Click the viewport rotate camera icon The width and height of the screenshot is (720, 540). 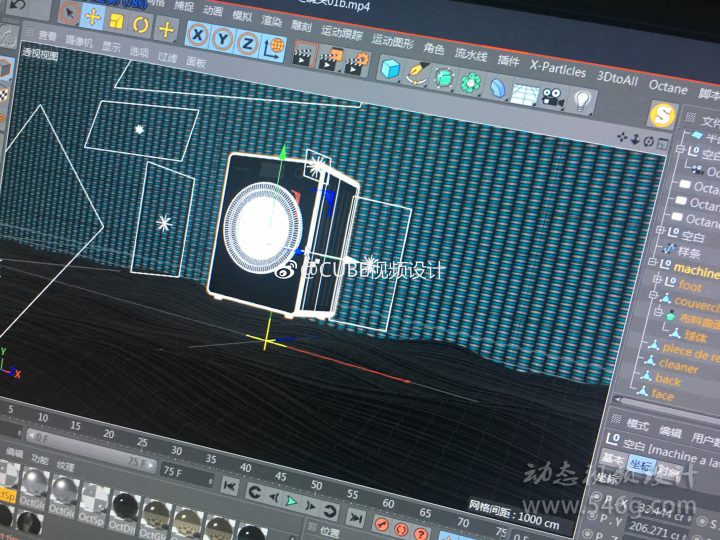coord(648,141)
